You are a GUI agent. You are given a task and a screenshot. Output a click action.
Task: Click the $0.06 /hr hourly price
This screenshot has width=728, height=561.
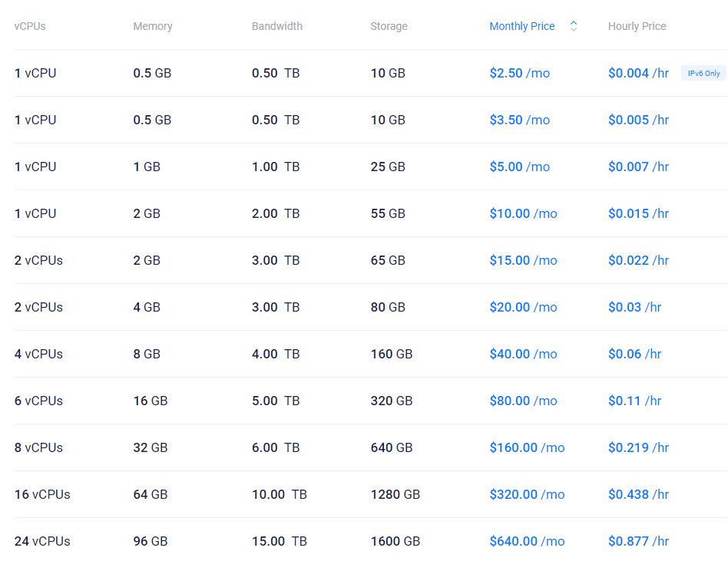pos(634,355)
